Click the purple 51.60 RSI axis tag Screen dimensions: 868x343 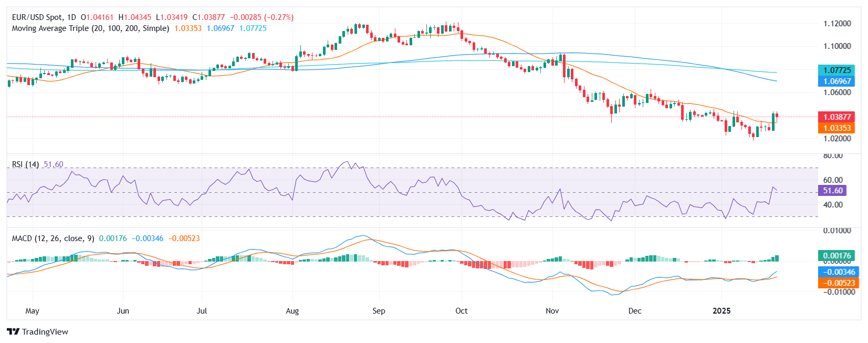(832, 191)
